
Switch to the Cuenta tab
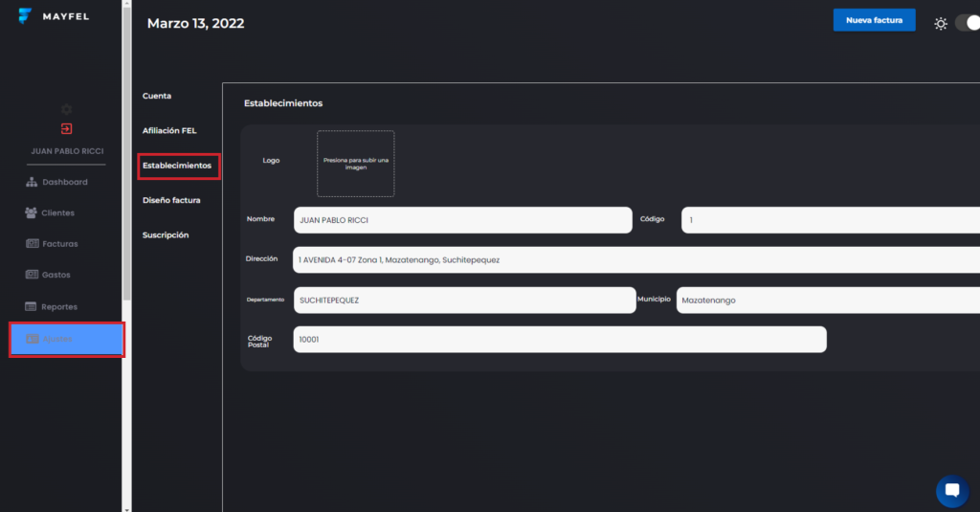point(157,96)
